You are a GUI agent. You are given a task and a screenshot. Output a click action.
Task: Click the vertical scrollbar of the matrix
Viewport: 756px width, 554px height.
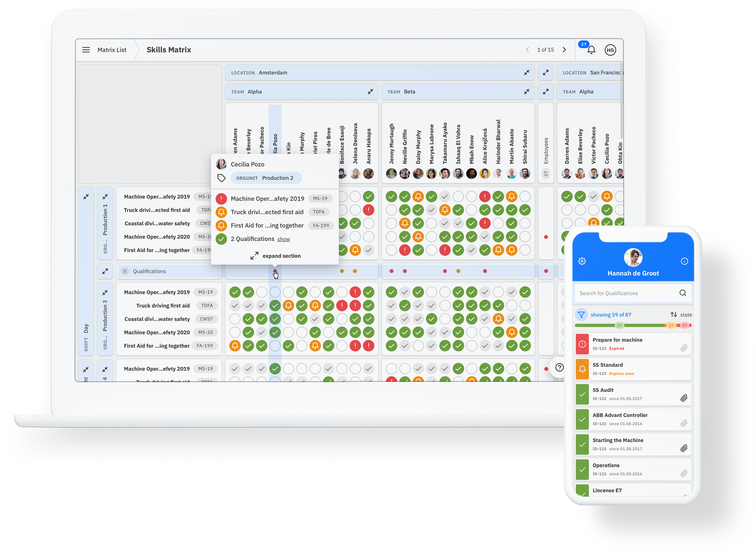coord(622,101)
